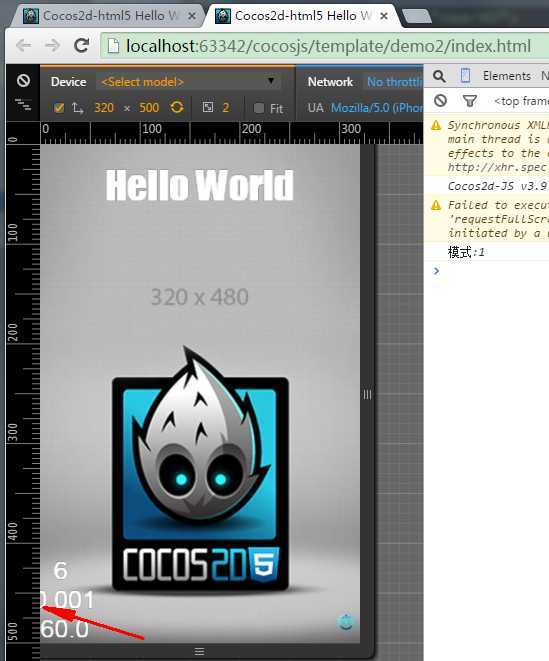
Task: Close the active Cocos2d-html5 tab
Action: click(x=384, y=16)
